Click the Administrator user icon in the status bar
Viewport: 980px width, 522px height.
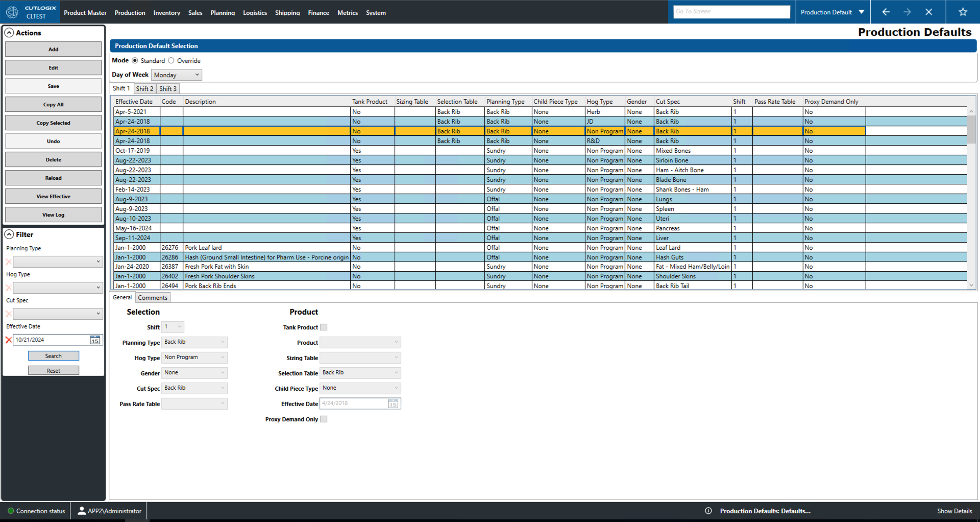[82, 511]
